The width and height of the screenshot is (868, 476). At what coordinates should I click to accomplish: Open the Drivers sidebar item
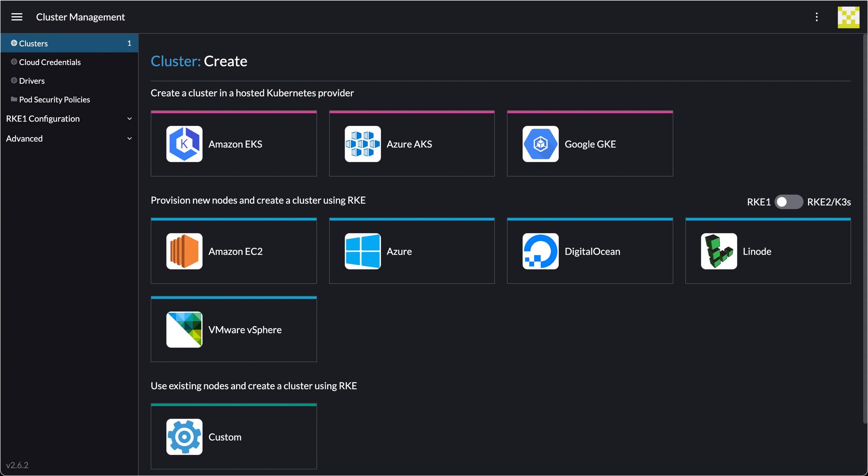pyautogui.click(x=32, y=81)
